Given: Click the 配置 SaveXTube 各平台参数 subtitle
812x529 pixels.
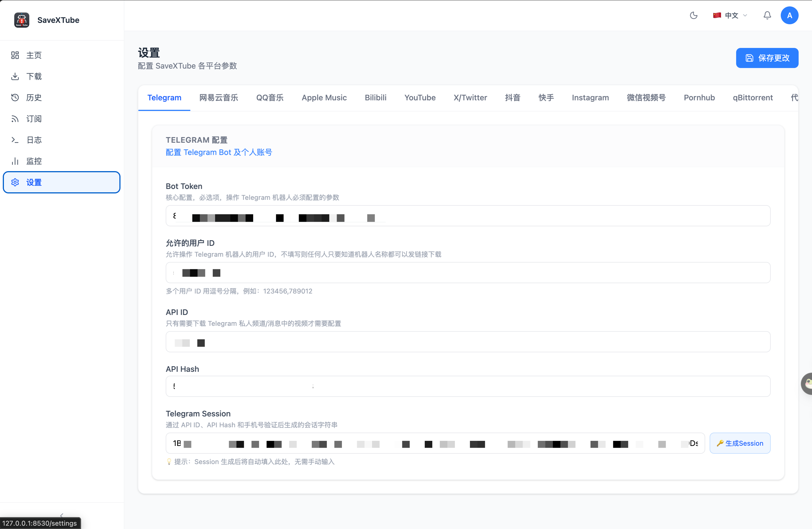Looking at the screenshot, I should [x=187, y=66].
